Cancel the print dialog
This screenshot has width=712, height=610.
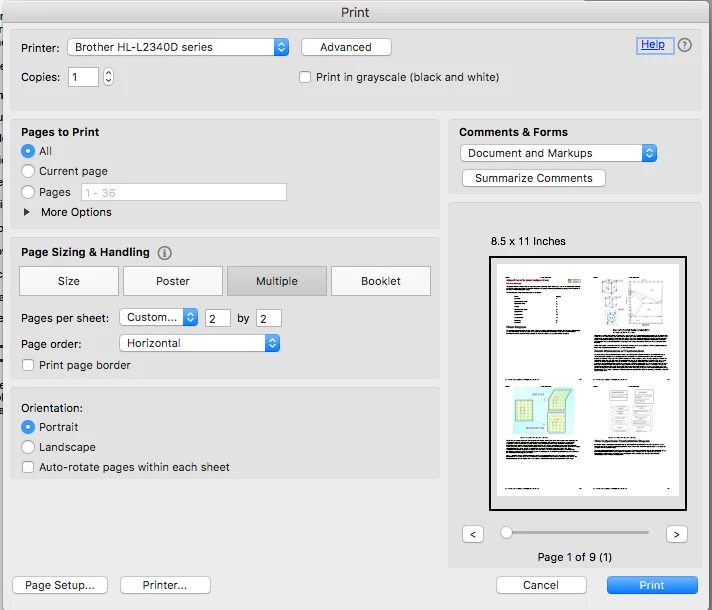click(541, 585)
